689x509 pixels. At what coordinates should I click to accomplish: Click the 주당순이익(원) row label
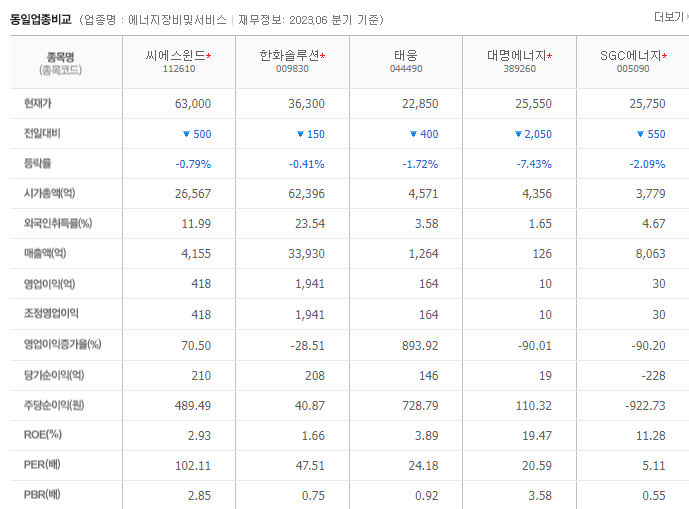54,405
